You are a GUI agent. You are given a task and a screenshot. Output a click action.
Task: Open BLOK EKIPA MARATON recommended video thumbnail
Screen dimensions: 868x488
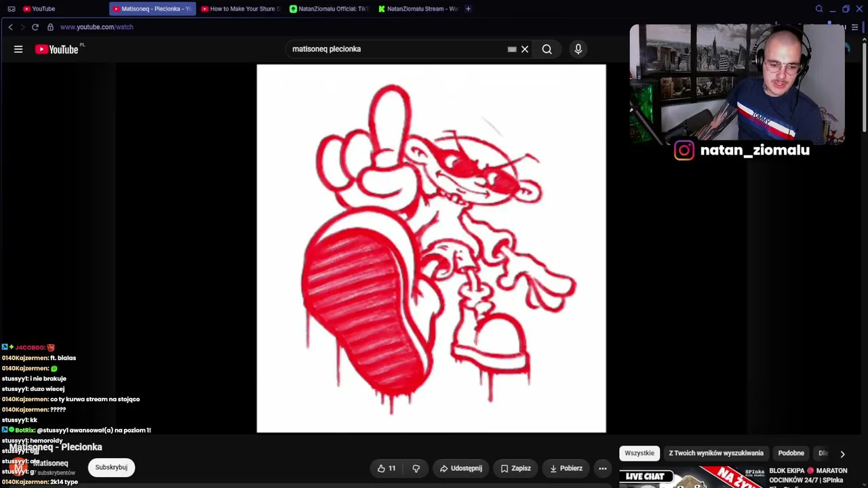pos(692,477)
